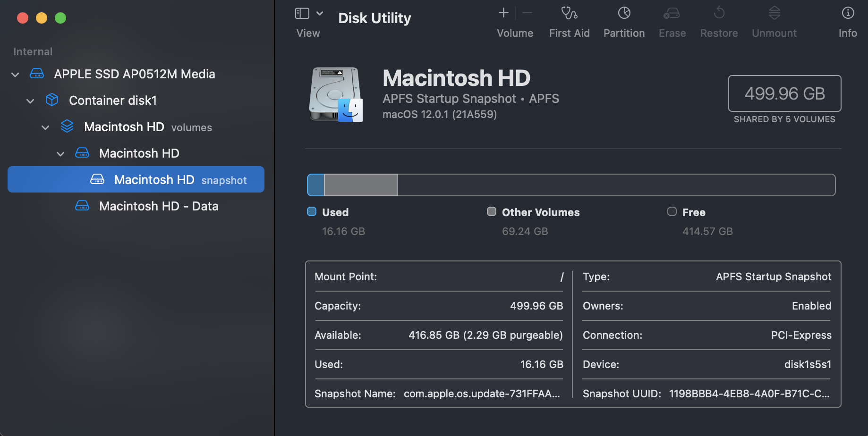The height and width of the screenshot is (436, 868).
Task: Click the Internal sidebar section header
Action: [33, 51]
